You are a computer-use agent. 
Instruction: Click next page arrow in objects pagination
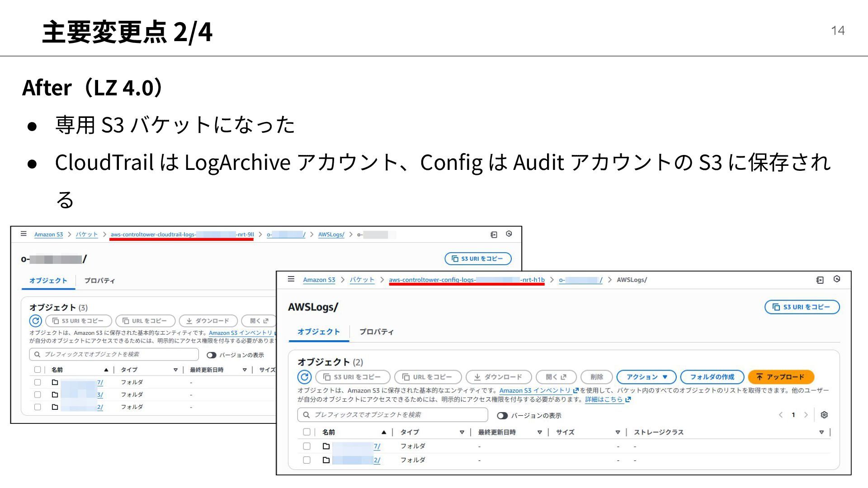click(806, 415)
